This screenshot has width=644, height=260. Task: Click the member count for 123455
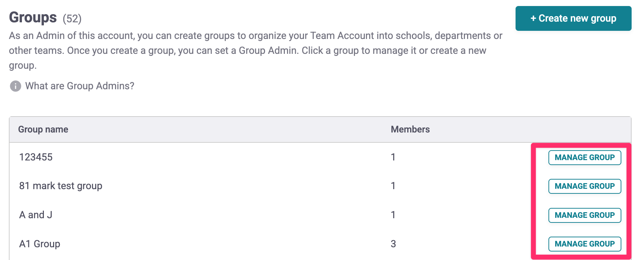pos(393,157)
